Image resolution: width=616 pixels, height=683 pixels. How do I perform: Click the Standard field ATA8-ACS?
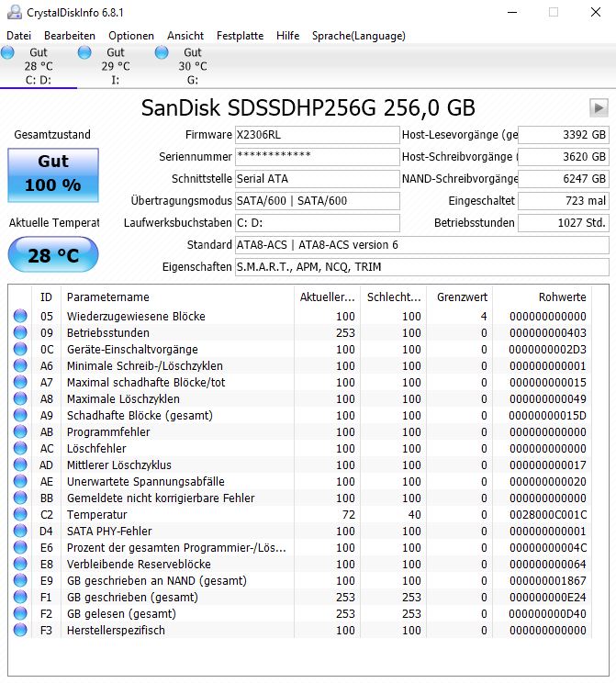[421, 245]
